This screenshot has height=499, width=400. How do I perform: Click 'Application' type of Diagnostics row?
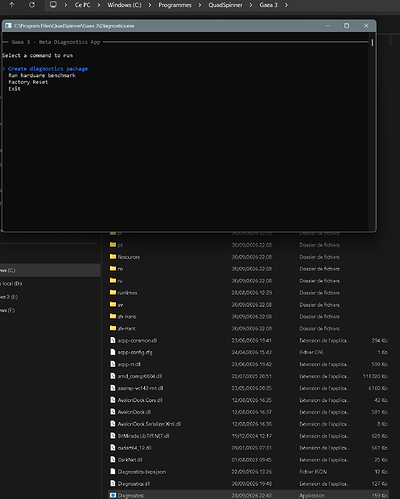[311, 495]
